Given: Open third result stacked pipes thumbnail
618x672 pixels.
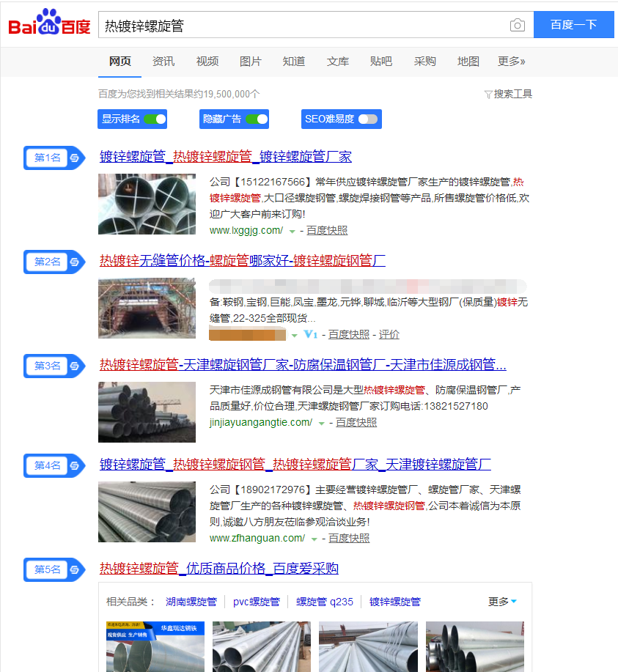Looking at the screenshot, I should [147, 412].
